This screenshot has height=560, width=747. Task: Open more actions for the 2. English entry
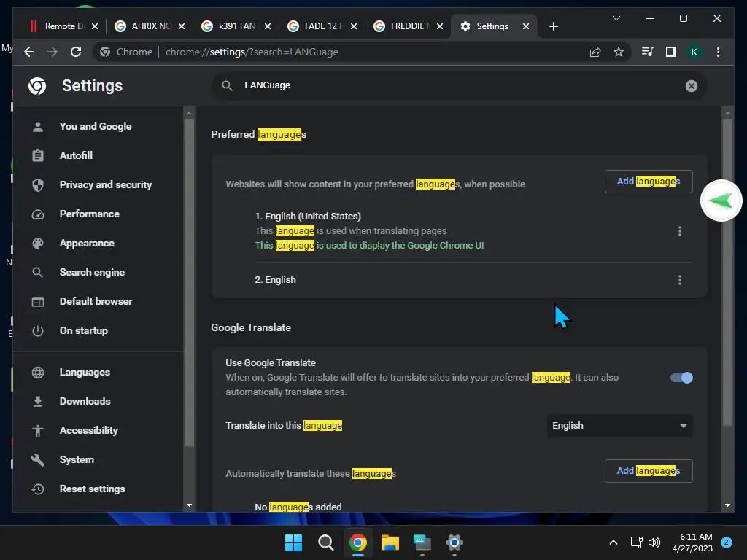point(680,280)
